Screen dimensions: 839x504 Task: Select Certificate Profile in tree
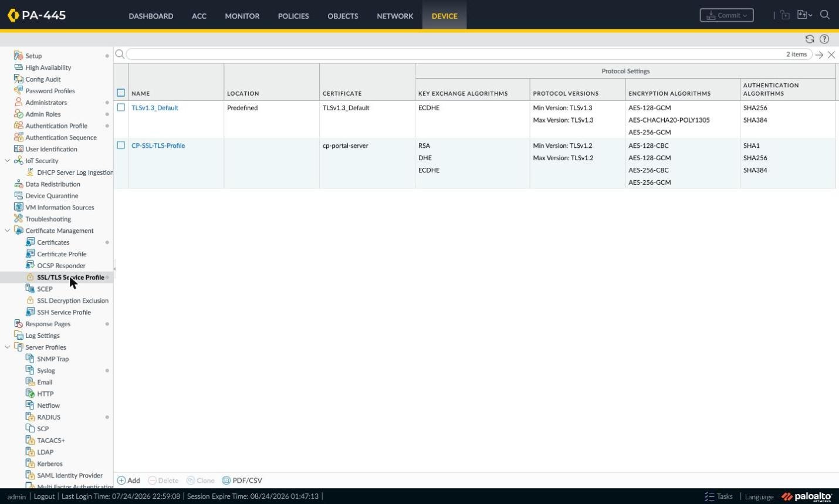tap(62, 254)
